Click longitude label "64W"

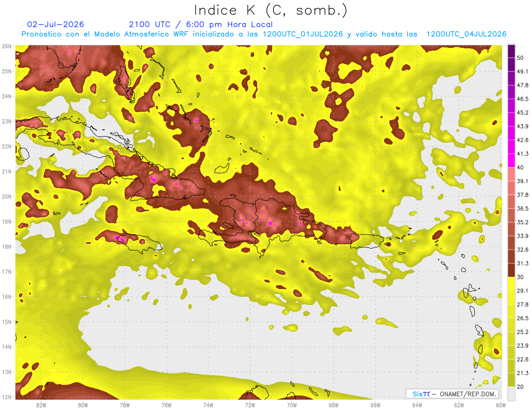(417, 405)
